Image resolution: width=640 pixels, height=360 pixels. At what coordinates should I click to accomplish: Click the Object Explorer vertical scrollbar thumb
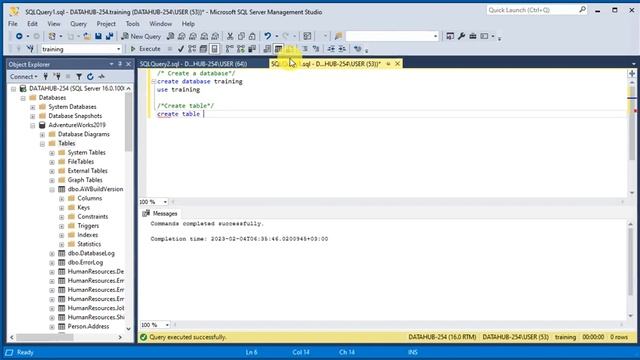tap(129, 122)
